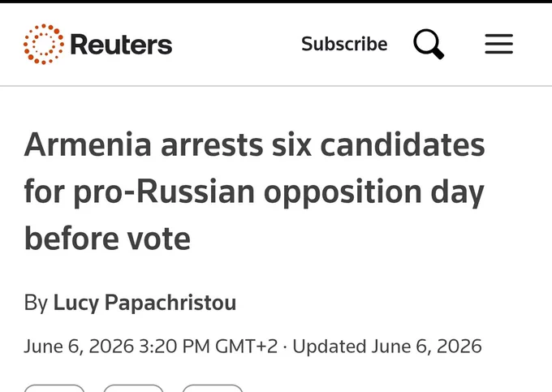Click the top bar of hamburger icon
The height and width of the screenshot is (392, 552).
pyautogui.click(x=499, y=36)
